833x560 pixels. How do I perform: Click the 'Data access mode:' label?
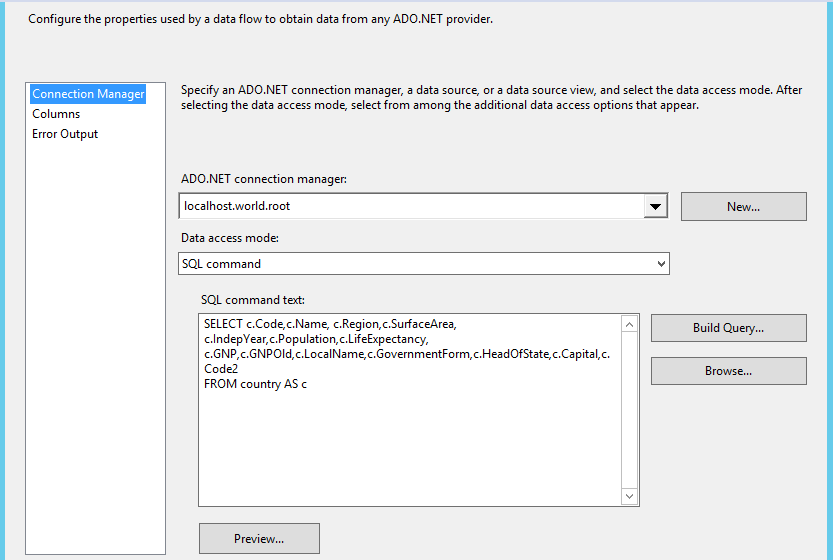tap(230, 238)
